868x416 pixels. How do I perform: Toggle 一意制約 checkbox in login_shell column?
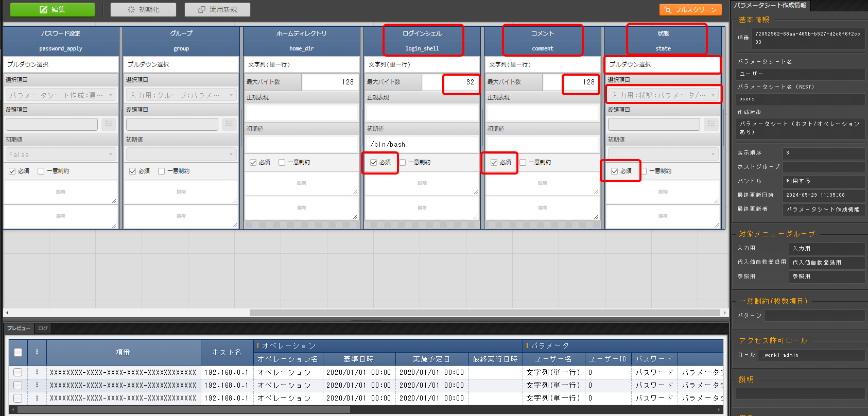[402, 162]
